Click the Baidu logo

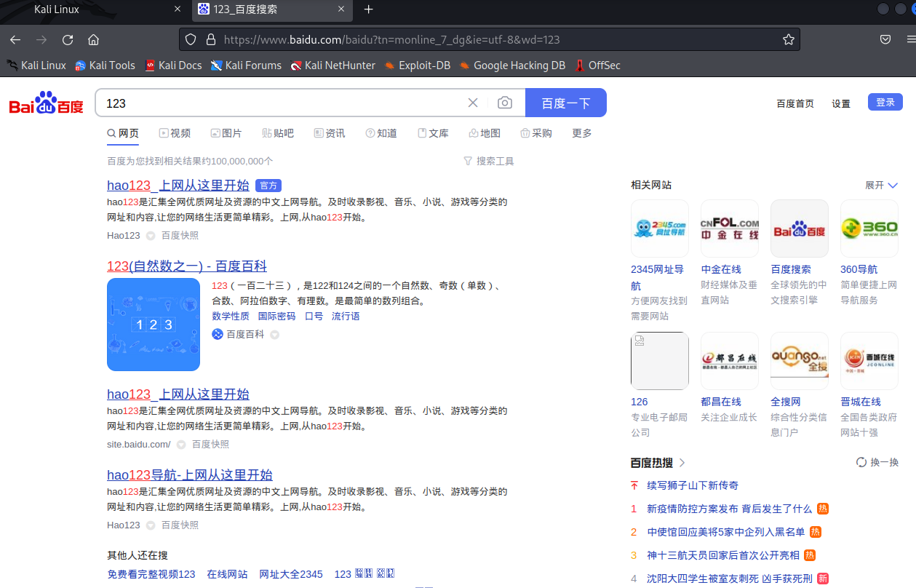click(45, 103)
